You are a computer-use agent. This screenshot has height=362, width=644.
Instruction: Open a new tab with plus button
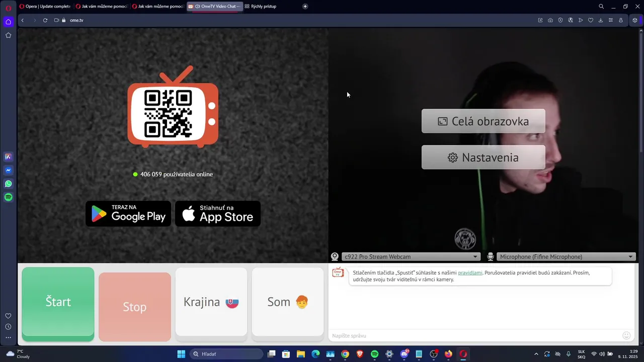pos(305,7)
